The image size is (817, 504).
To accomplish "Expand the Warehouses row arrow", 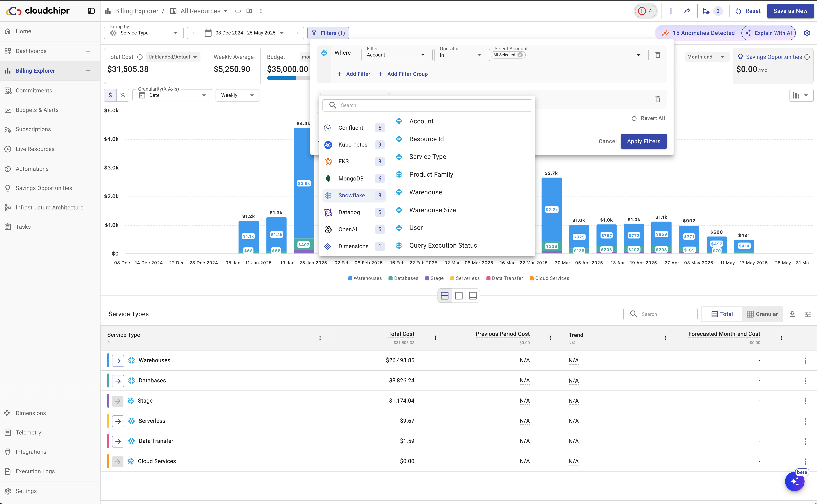I will click(118, 361).
